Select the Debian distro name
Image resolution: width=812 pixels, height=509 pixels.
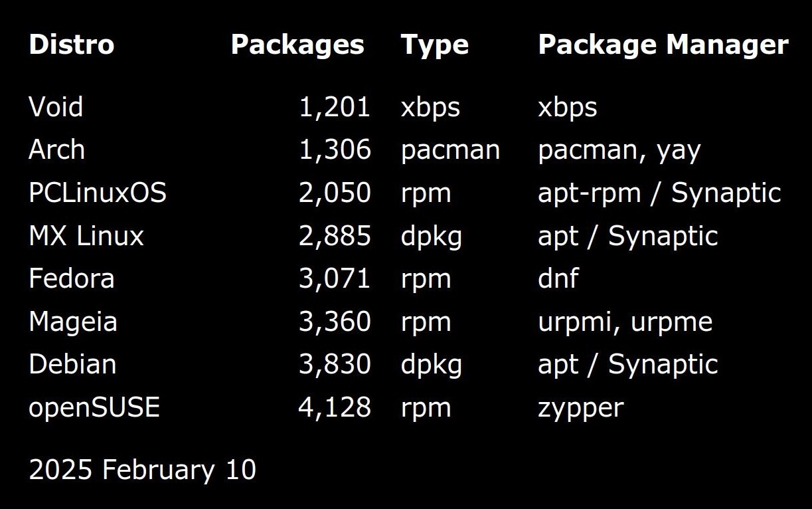tap(72, 363)
